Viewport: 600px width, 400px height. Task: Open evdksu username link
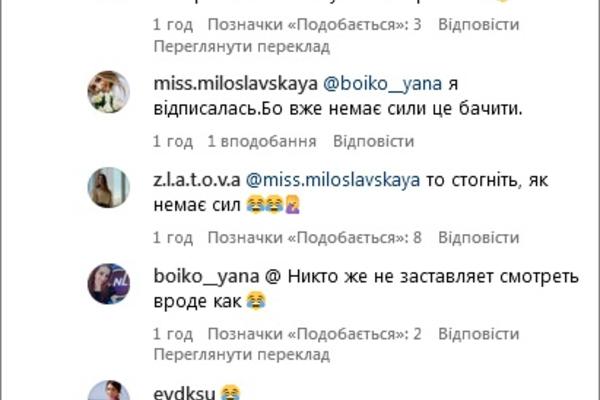184,393
